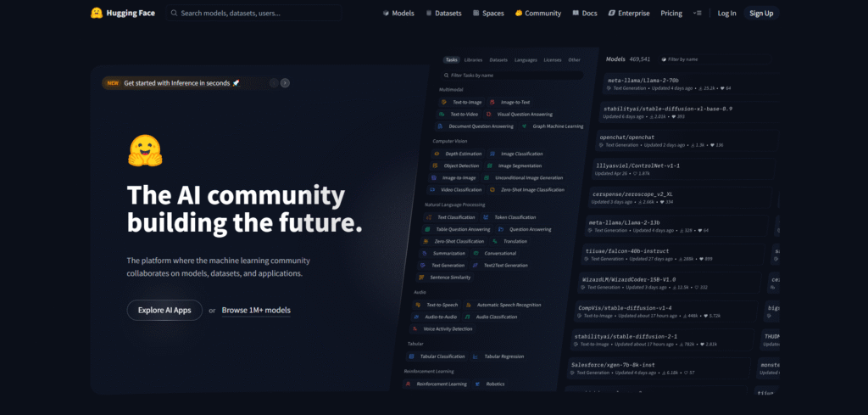Switch to the Other filter tab
The height and width of the screenshot is (415, 868).
pos(575,60)
